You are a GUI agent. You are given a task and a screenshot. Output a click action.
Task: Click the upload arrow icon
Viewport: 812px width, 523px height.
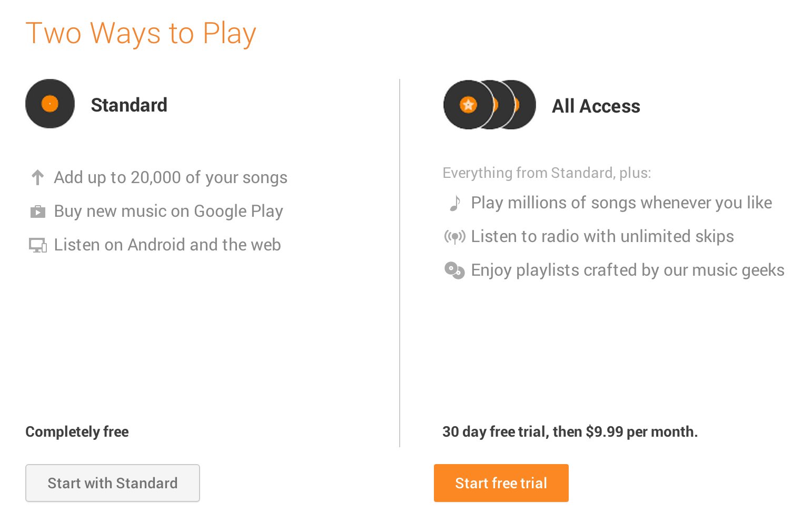(37, 177)
